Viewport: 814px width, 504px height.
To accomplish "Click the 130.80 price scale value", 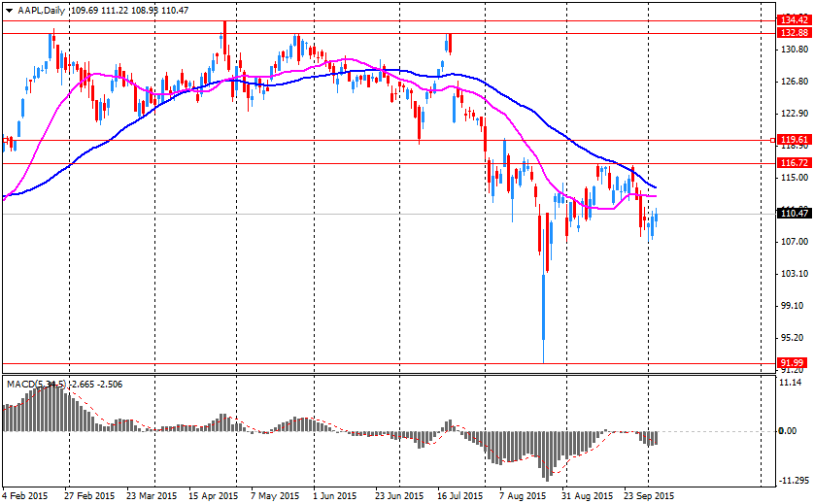I will click(x=795, y=50).
